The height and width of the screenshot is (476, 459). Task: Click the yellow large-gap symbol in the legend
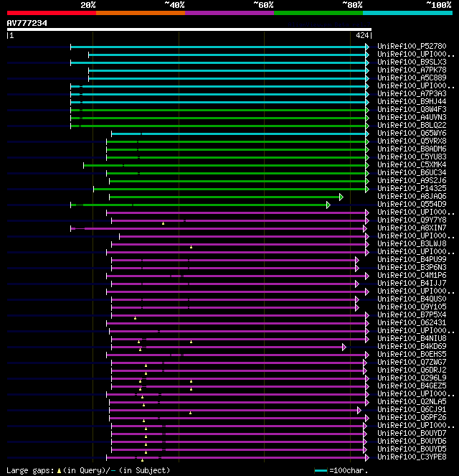(x=59, y=470)
